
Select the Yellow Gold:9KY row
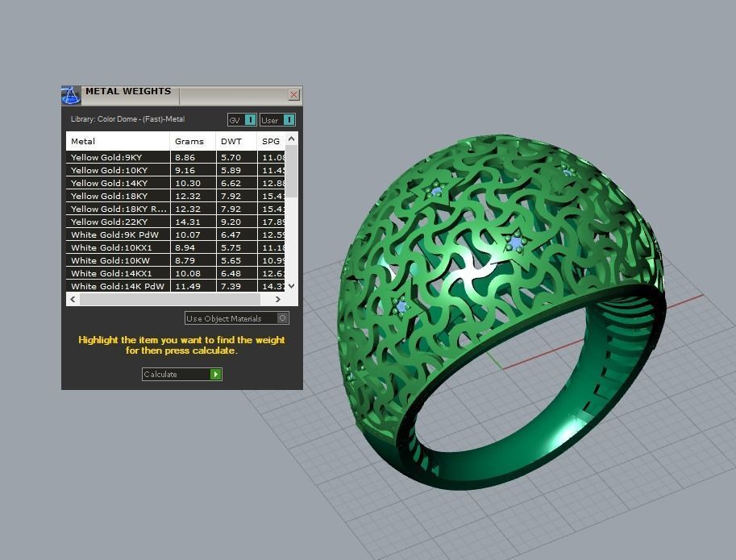(x=176, y=157)
